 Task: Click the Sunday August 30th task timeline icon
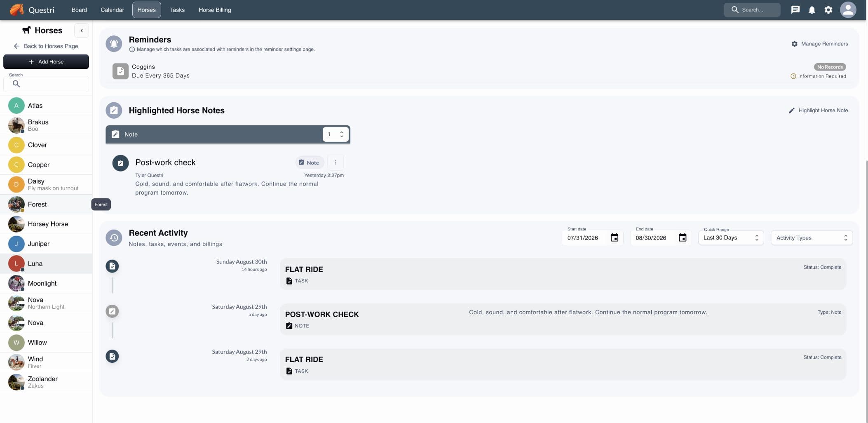(x=112, y=266)
